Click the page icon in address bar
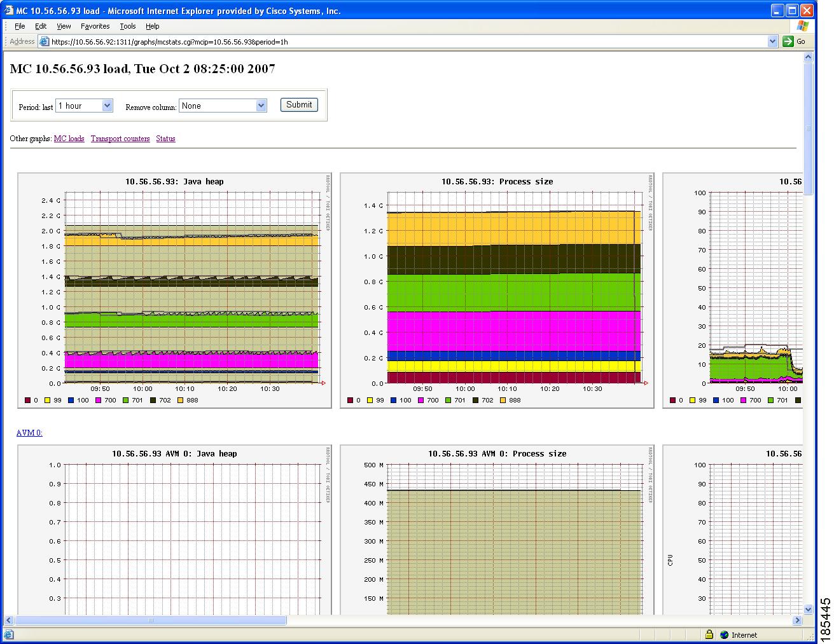This screenshot has width=834, height=644. 44,41
